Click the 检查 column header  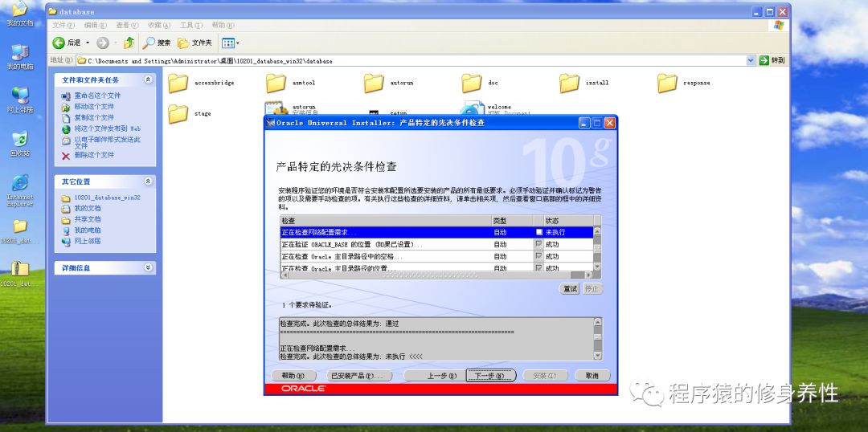click(386, 221)
